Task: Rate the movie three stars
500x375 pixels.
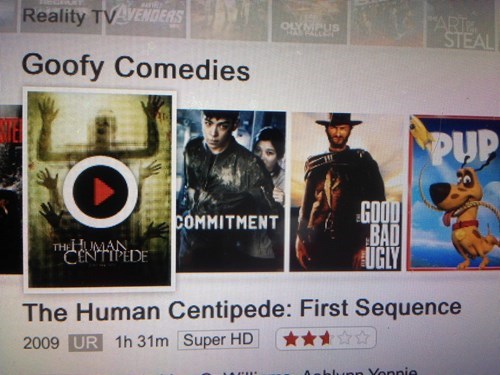Action: [326, 339]
